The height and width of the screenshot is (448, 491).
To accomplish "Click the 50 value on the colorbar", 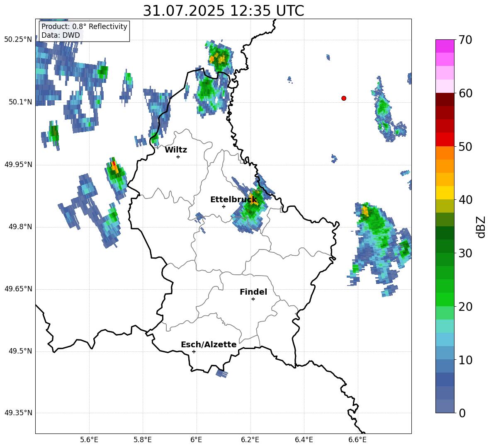I will 465,147.
